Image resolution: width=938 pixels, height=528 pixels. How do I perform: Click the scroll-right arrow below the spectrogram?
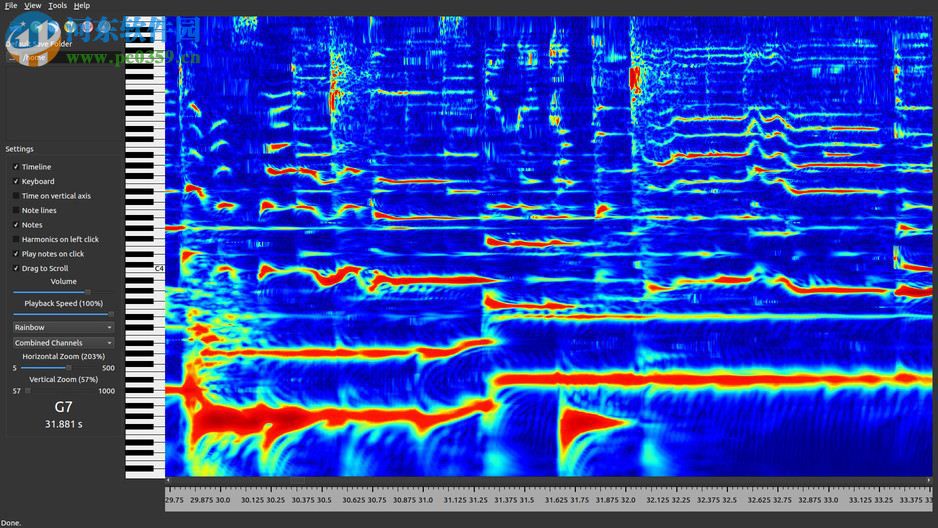929,480
